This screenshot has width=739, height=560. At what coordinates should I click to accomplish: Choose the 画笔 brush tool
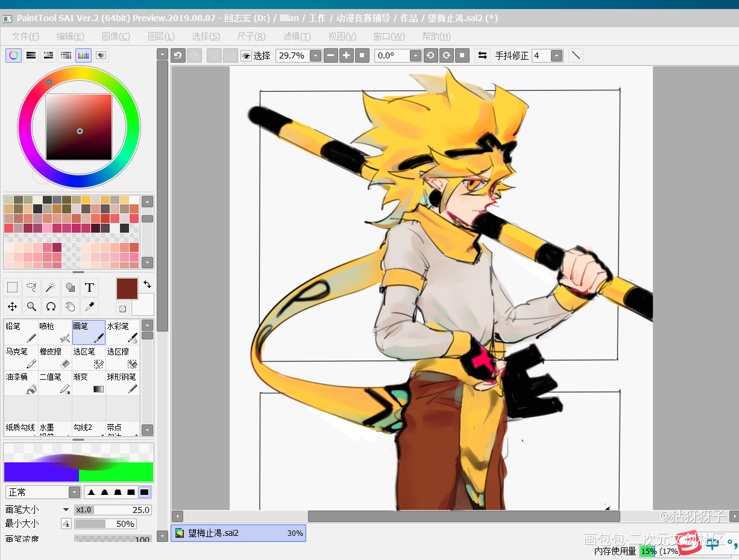click(88, 332)
